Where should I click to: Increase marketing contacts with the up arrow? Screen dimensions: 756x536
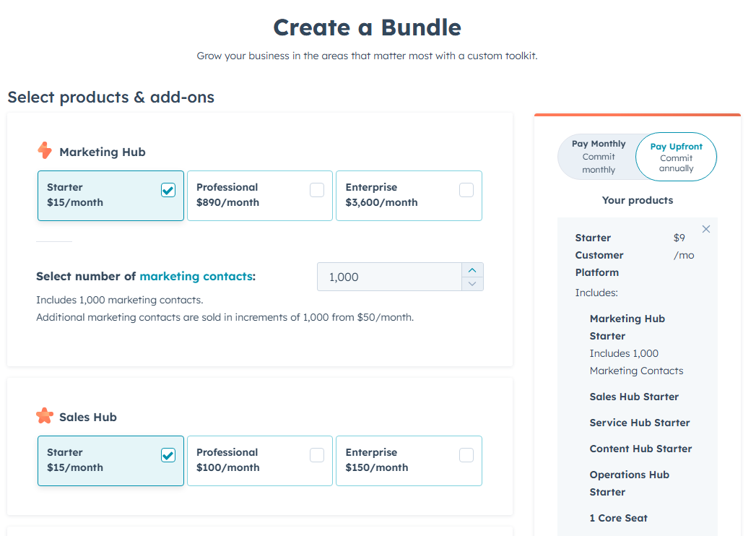[472, 270]
